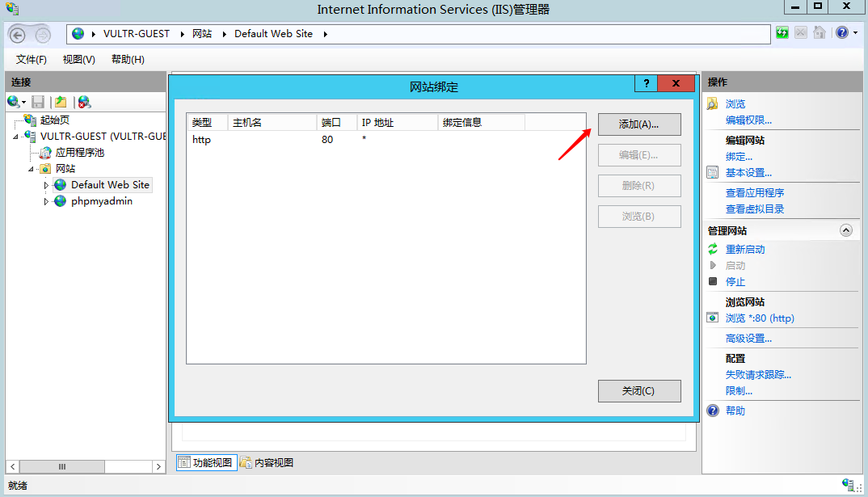Expand the Default Web Site node

(46, 185)
